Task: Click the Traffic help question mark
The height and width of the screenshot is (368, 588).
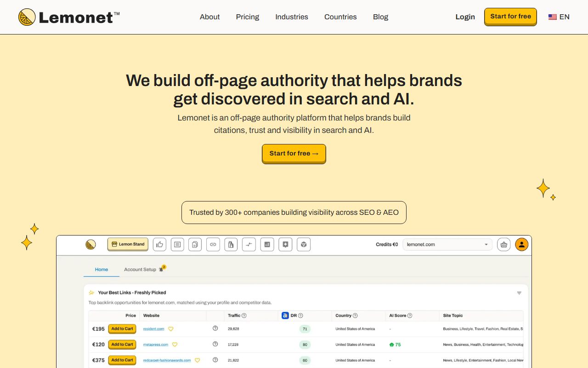Action: coord(244,316)
